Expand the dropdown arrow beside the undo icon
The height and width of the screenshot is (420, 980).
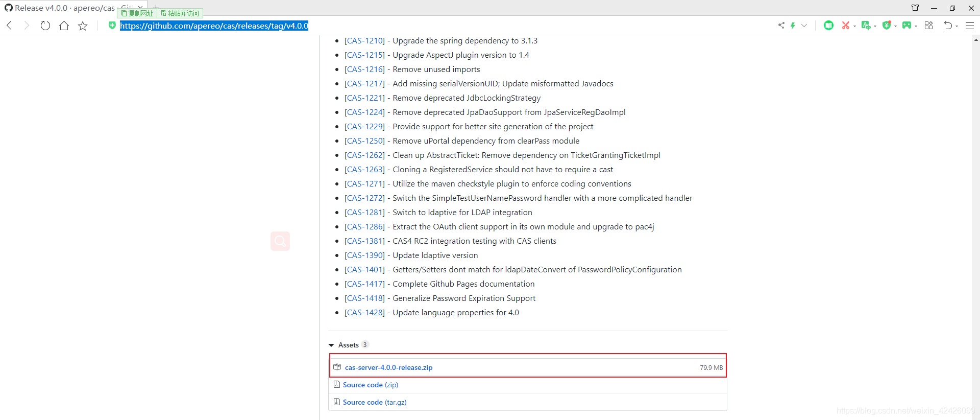pyautogui.click(x=957, y=26)
